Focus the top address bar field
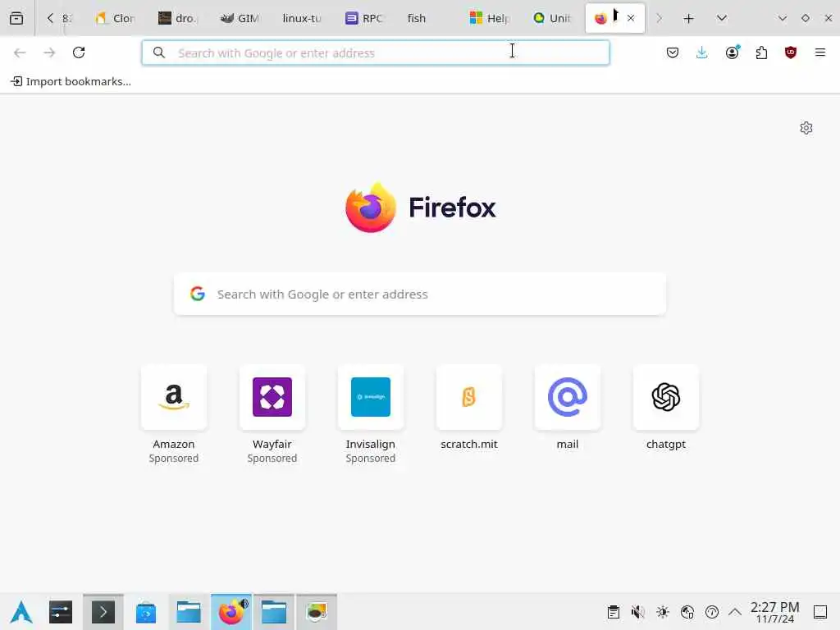 (x=376, y=52)
